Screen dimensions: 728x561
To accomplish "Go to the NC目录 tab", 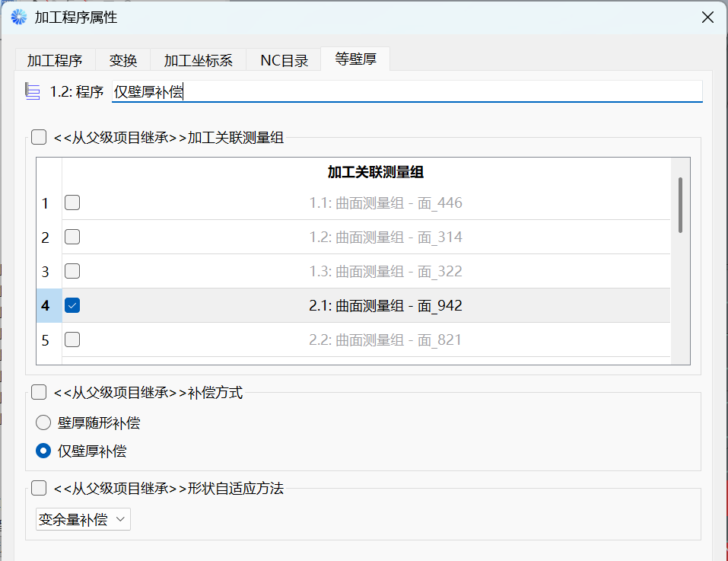I will click(x=284, y=60).
